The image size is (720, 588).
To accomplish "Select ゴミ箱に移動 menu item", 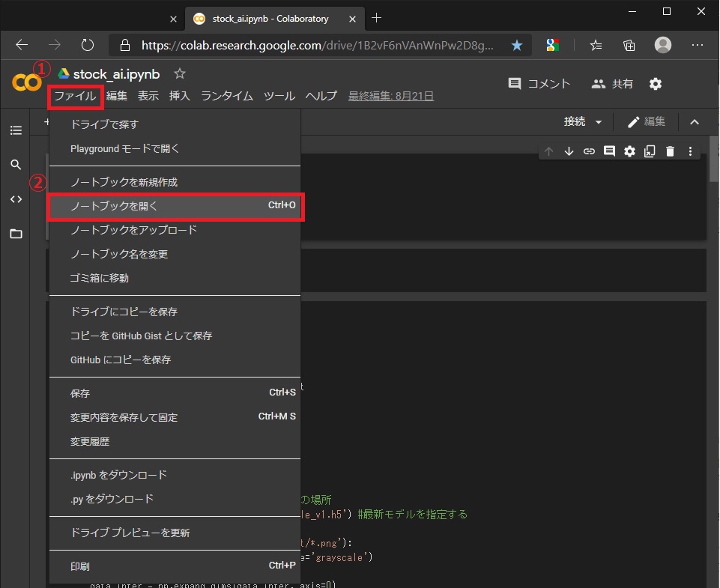I will click(x=175, y=278).
